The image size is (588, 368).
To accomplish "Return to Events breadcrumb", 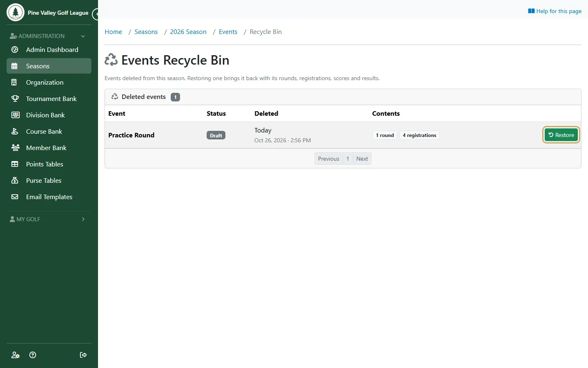I will pos(228,32).
